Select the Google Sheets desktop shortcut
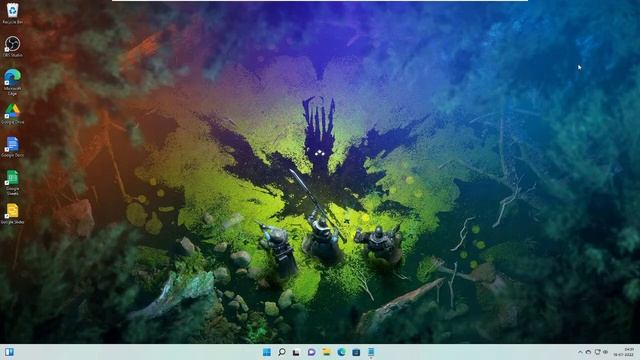Viewport: 640px width, 360px height. (13, 183)
